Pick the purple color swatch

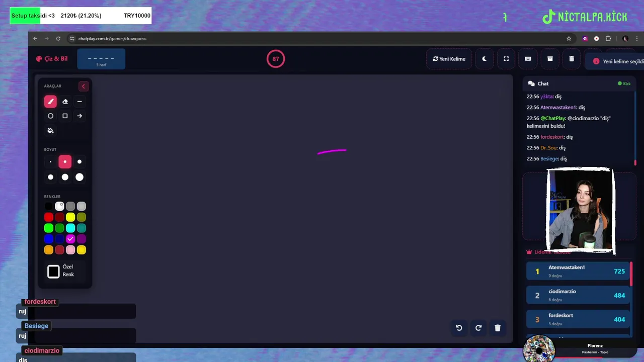(x=82, y=239)
